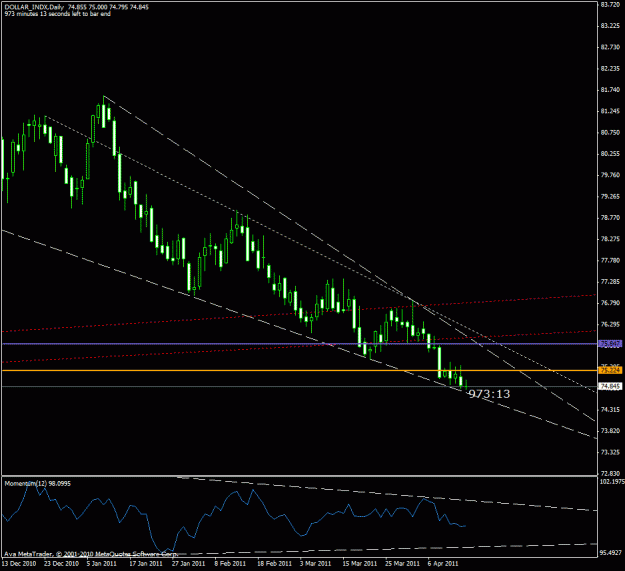Click the 73.325 price axis label
Image resolution: width=625 pixels, height=571 pixels.
(610, 452)
